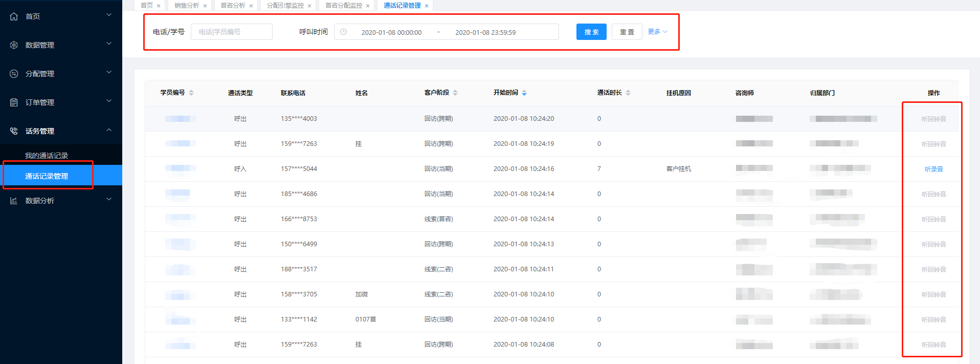980x364 pixels.
Task: Sort table by 学员编号 column
Action: [191, 93]
